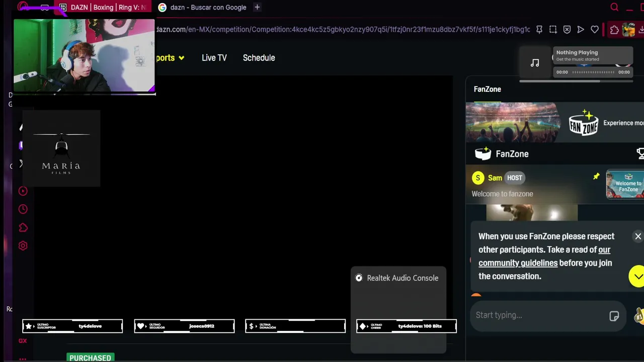Viewport: 644px width, 362px height.
Task: Open Opera GX search tabs magnifier icon
Action: tap(614, 7)
